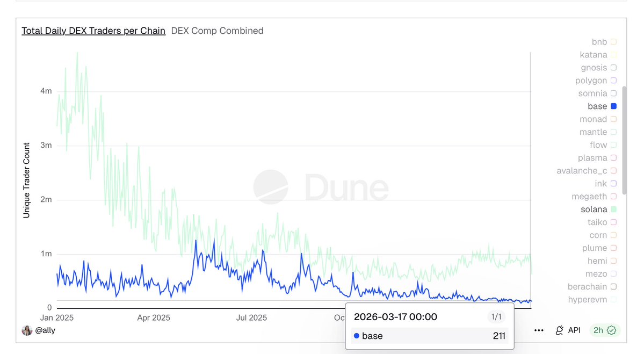Click the avalanche_c legend label
Image resolution: width=644 pixels, height=354 pixels.
(x=582, y=171)
